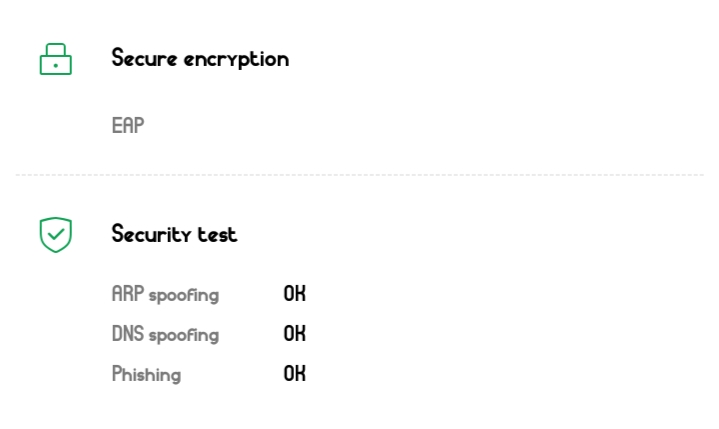Select the Secure encryption heading
Image resolution: width=719 pixels, height=429 pixels.
pos(200,59)
